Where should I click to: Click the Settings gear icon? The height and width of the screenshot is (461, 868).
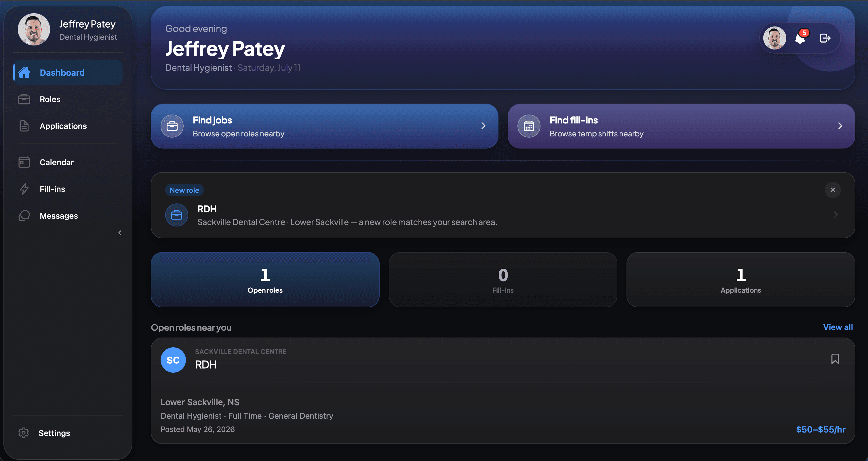24,433
